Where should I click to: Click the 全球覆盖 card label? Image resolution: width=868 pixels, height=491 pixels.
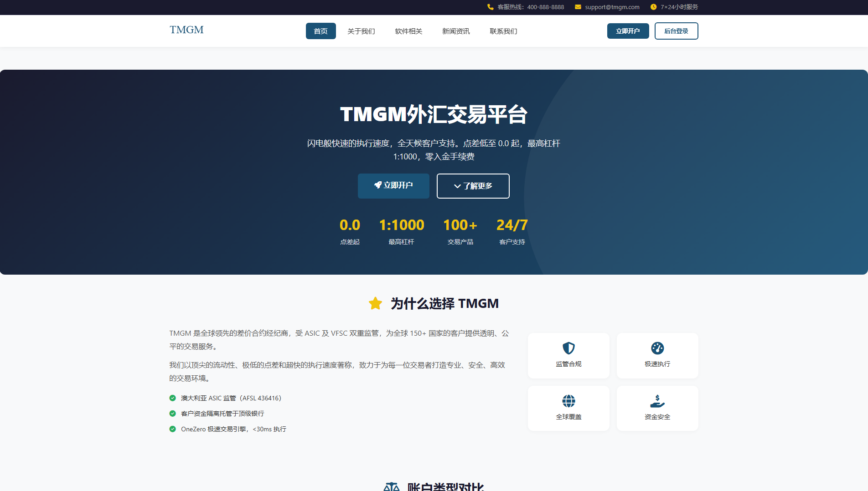[568, 417]
